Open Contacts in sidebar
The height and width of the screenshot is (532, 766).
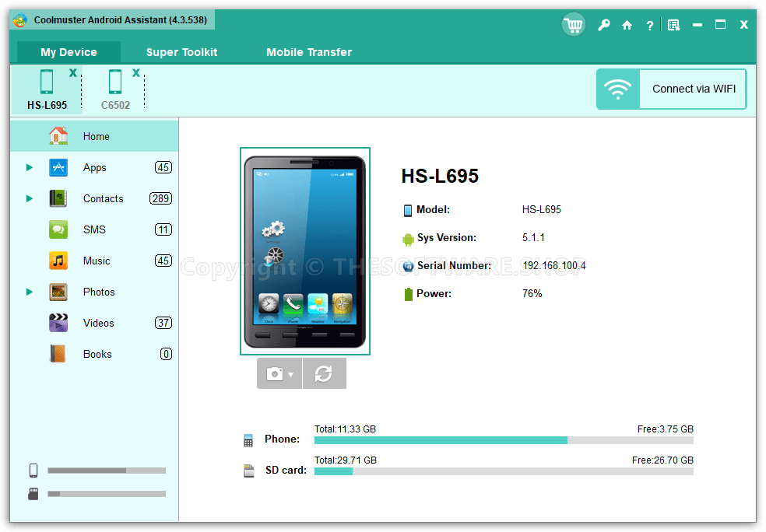coord(94,198)
